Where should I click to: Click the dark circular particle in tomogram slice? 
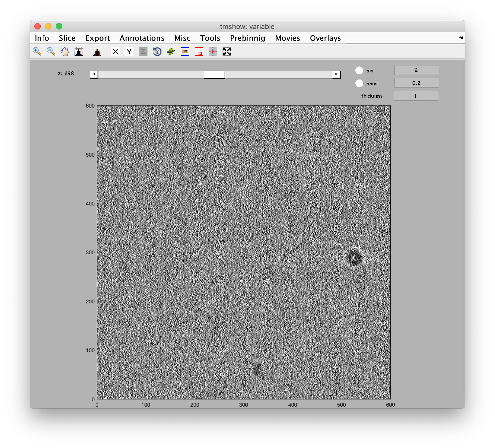click(x=354, y=257)
